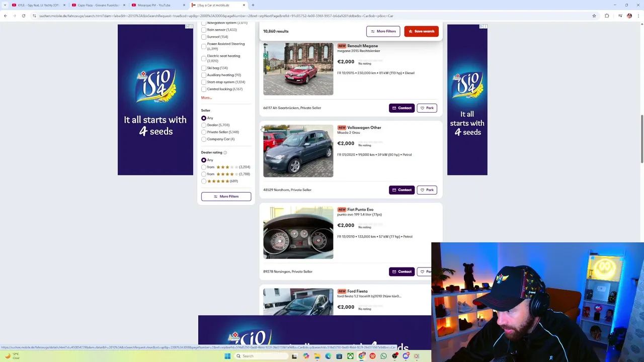Contact the Fiat Punto Evo seller

(x=401, y=271)
